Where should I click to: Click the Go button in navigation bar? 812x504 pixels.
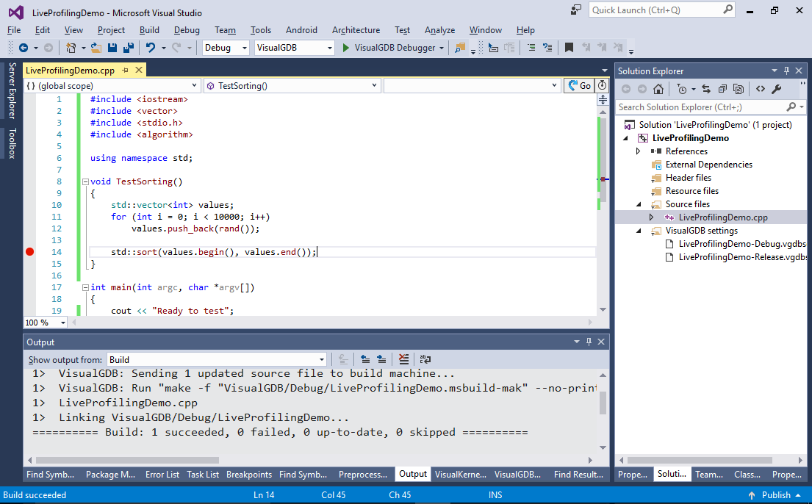tap(579, 85)
